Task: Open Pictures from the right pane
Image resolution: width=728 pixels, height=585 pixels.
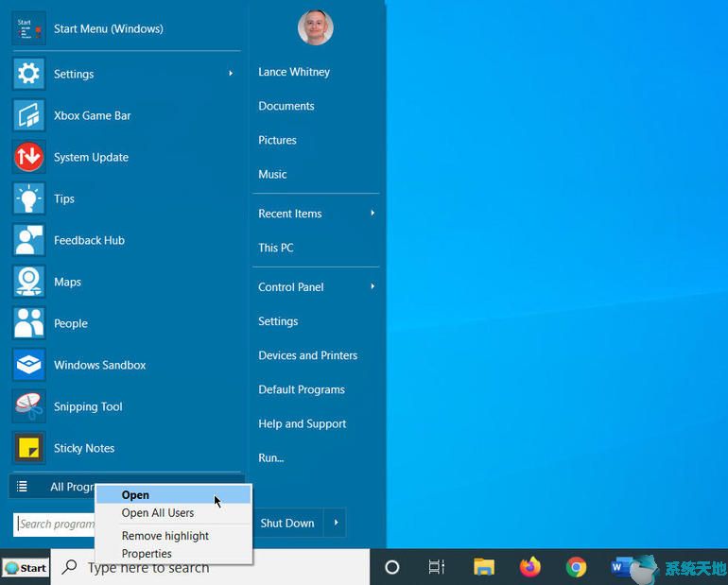Action: (x=277, y=140)
